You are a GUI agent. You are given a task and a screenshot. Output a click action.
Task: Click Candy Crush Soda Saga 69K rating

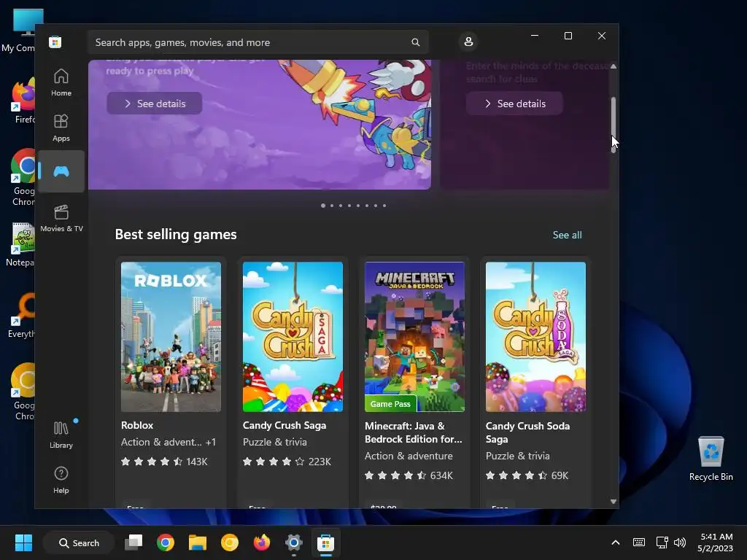[x=527, y=475]
